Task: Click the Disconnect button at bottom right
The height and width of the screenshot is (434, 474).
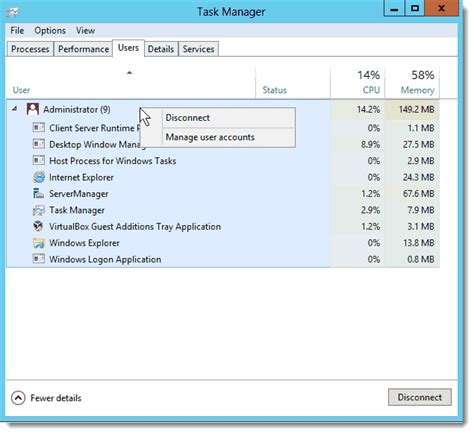Action: [420, 397]
